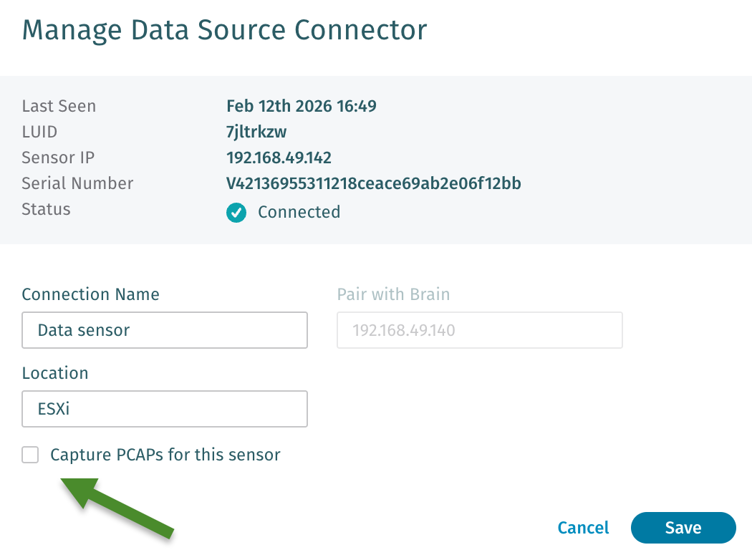752x560 pixels.
Task: Enable the Capture PCAPs checkbox
Action: tap(30, 455)
